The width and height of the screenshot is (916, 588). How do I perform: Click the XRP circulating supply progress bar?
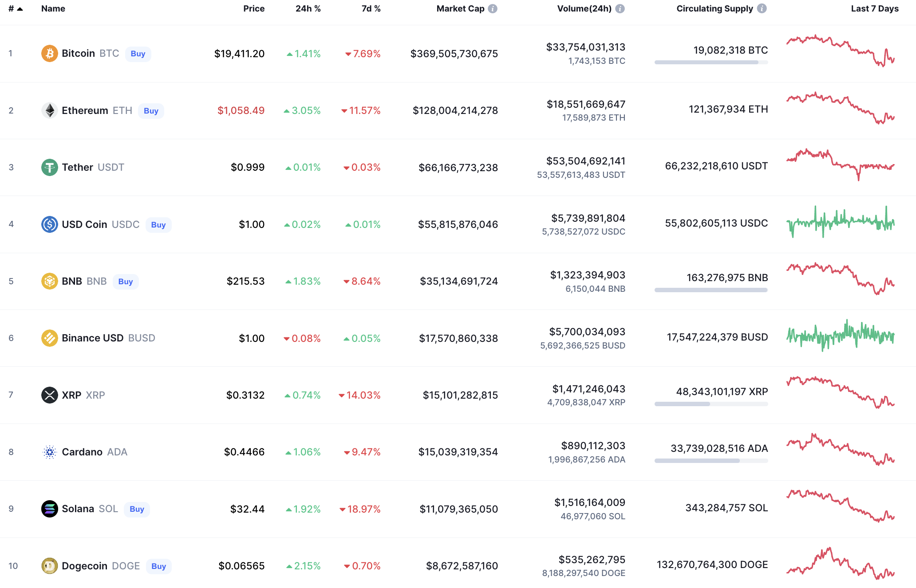[711, 404]
